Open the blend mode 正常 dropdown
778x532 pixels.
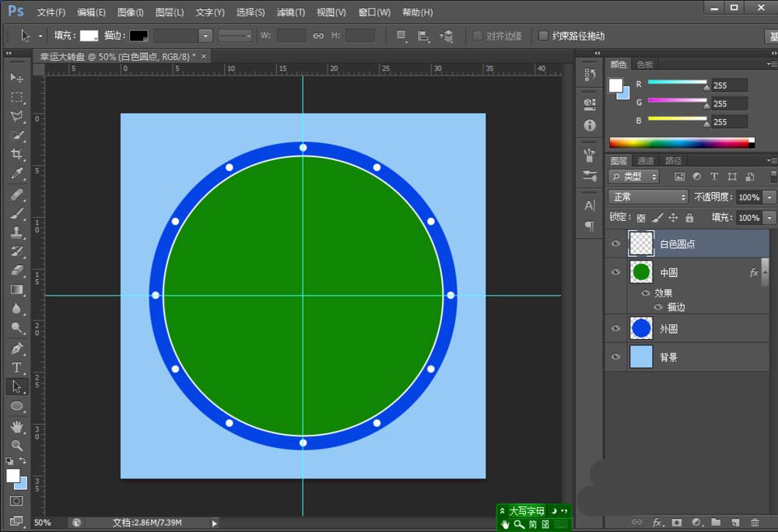tap(648, 198)
